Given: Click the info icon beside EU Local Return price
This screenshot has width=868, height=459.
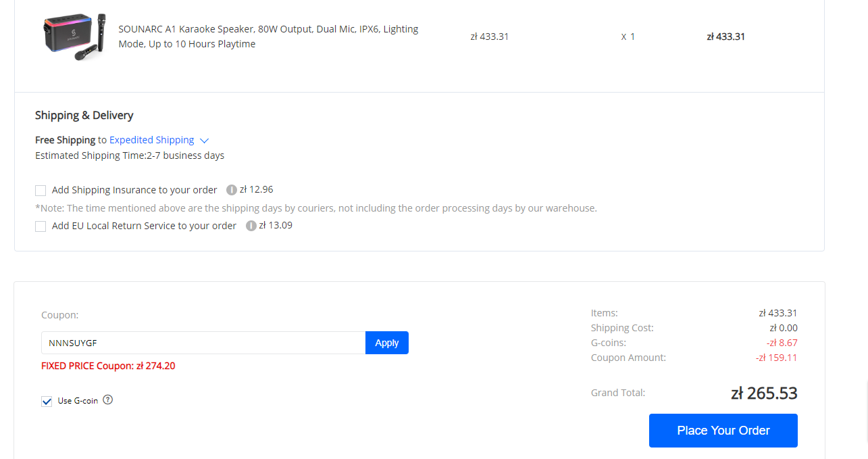Looking at the screenshot, I should pos(251,226).
